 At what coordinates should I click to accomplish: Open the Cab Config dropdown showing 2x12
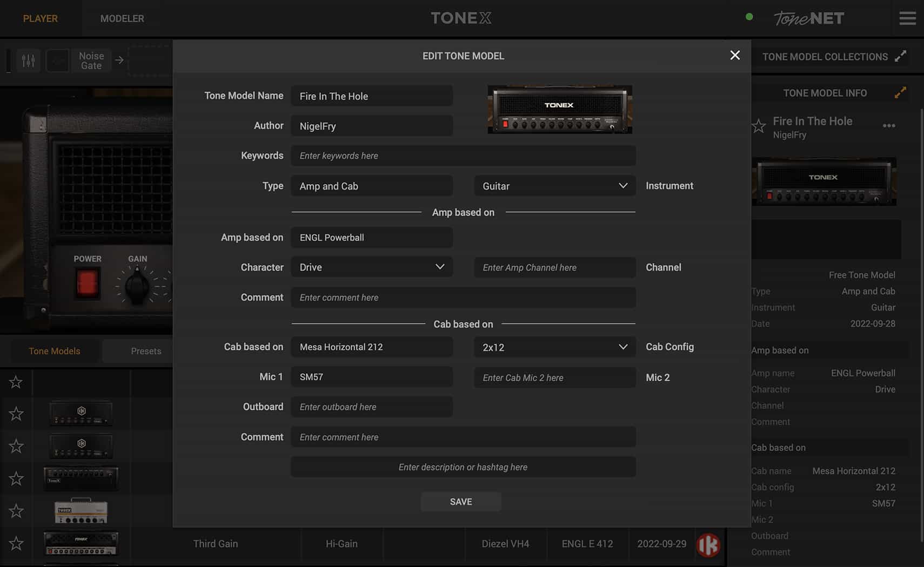click(x=554, y=347)
